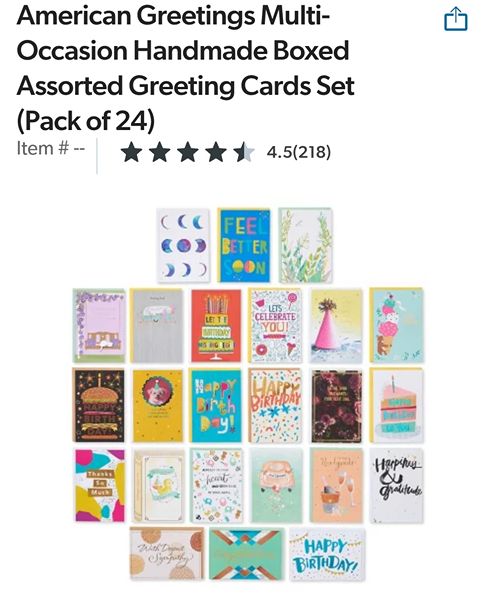Select the green leaves botanical card
Viewport: 501px width, 600px height.
(305, 245)
